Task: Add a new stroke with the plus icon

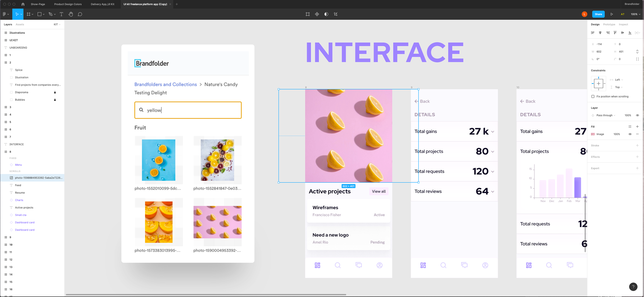Action: 637,145
